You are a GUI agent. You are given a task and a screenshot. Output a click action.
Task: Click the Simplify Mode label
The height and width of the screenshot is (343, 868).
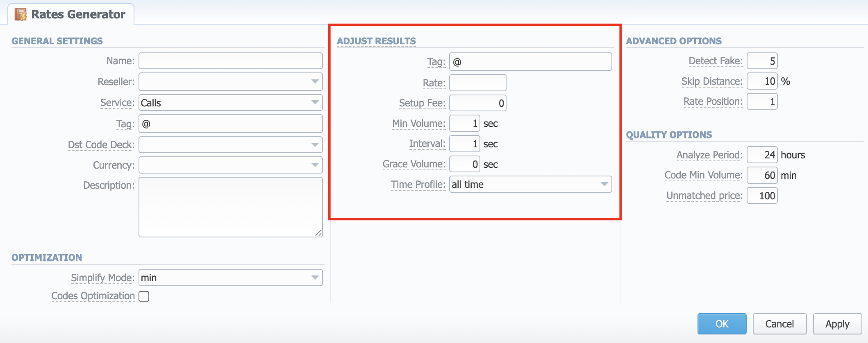102,278
